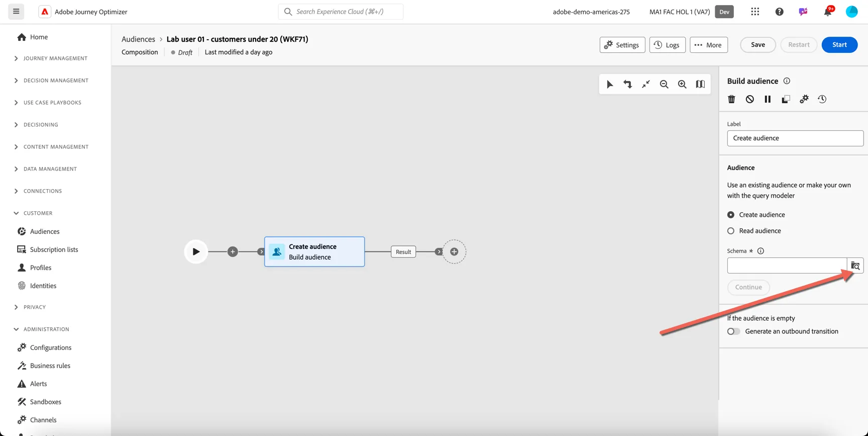Screen dimensions: 868x436
Task: Open the hamburger navigation menu
Action: coord(16,11)
